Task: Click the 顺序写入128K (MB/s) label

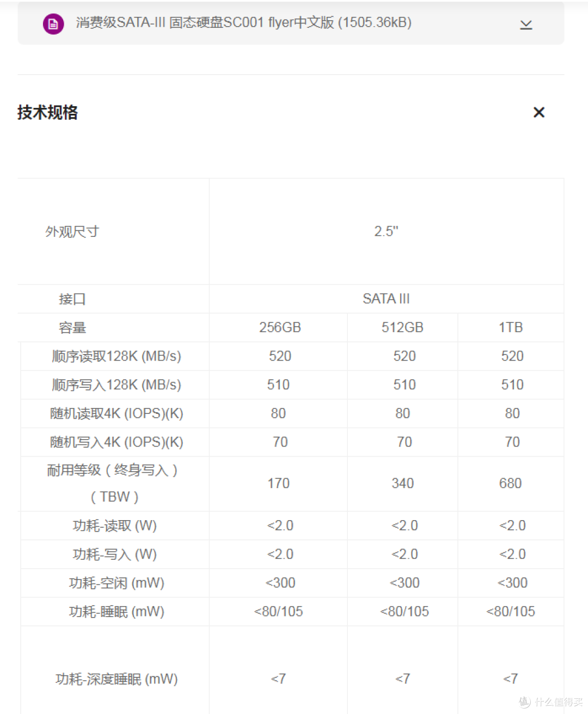Action: tap(116, 385)
